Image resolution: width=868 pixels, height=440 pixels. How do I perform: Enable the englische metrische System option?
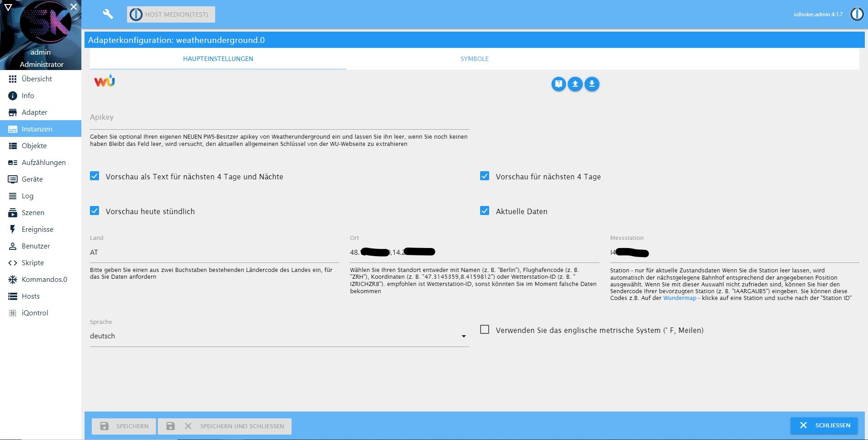[485, 330]
